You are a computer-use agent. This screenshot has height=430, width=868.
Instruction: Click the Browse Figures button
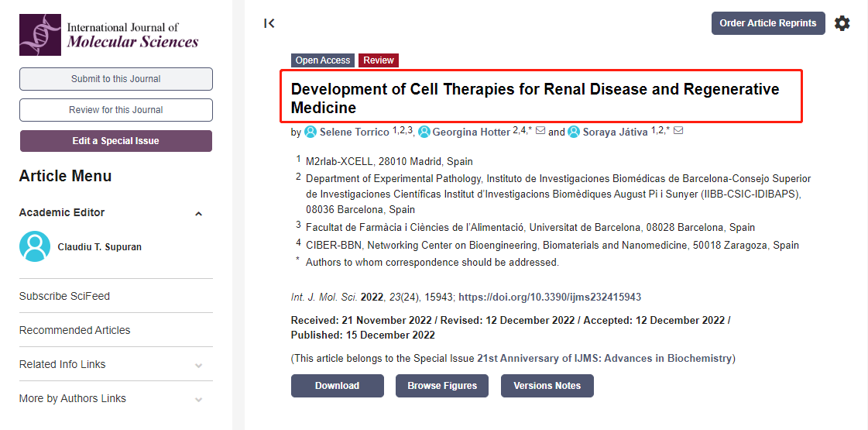pos(442,386)
